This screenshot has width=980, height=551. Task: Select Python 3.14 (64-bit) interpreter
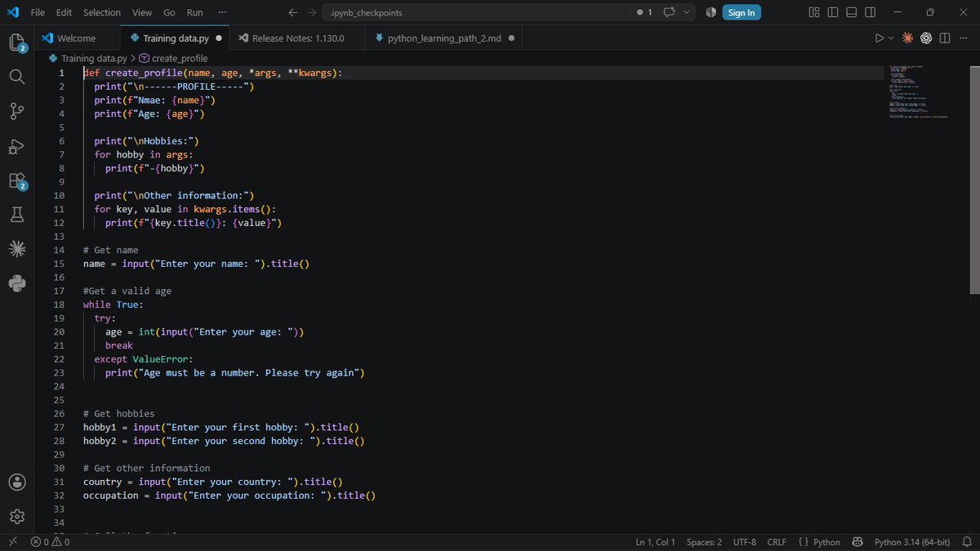[x=911, y=542]
